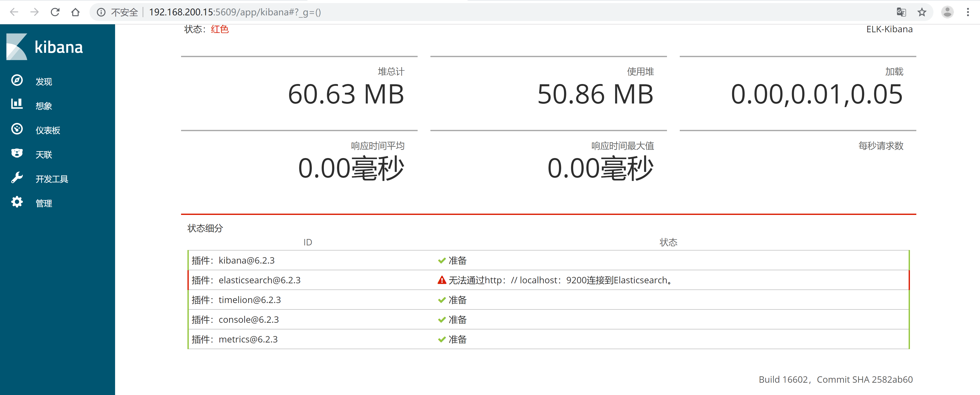Viewport: 980px width, 395px height.
Task: Bookmark the page with the star icon
Action: click(x=921, y=12)
